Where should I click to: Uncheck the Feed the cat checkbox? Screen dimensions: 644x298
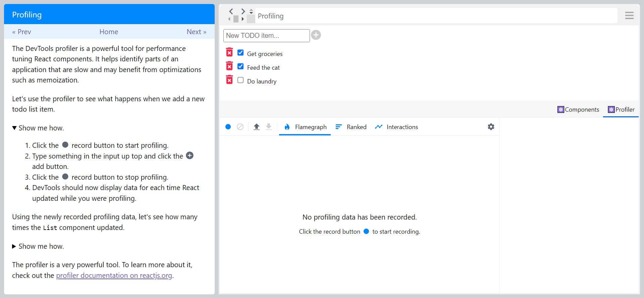pos(240,66)
